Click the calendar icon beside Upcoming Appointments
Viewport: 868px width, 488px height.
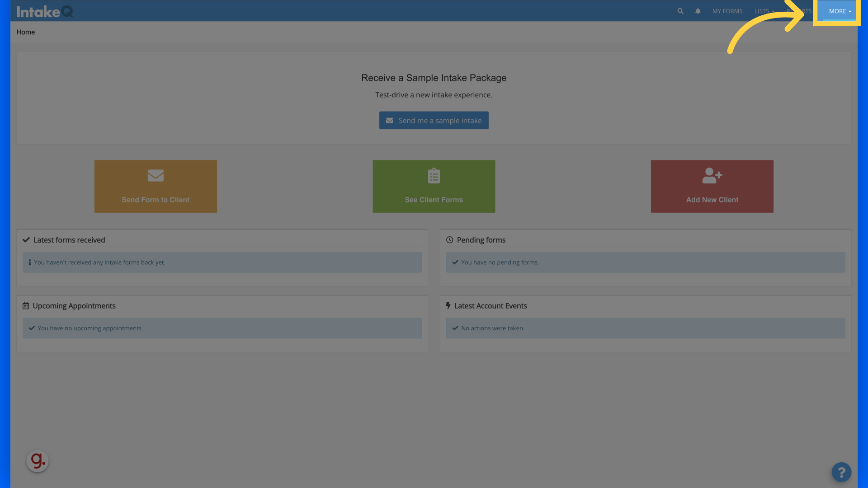[x=26, y=305]
